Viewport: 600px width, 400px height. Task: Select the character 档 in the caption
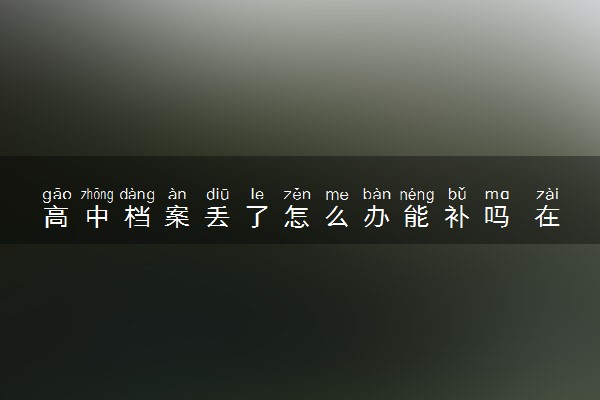137,217
